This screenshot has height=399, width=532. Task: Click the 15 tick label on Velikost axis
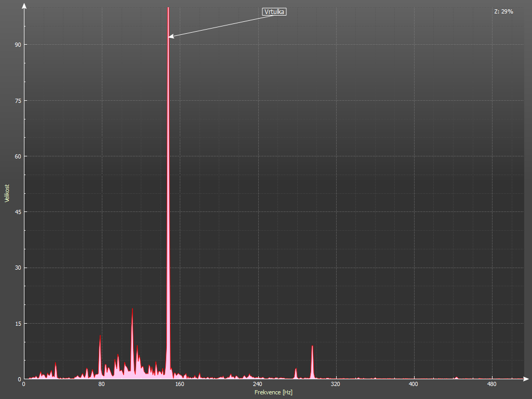click(x=17, y=324)
